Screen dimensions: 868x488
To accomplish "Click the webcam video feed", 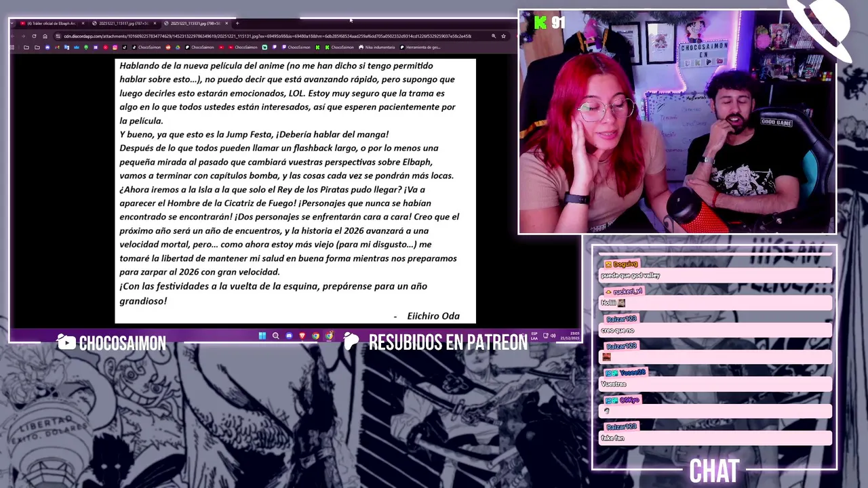I will (677, 122).
